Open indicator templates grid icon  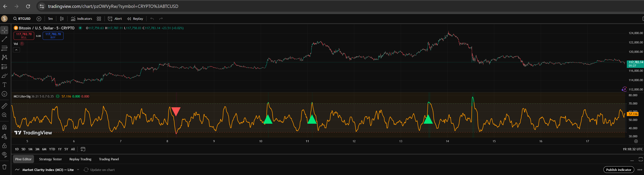pos(99,19)
